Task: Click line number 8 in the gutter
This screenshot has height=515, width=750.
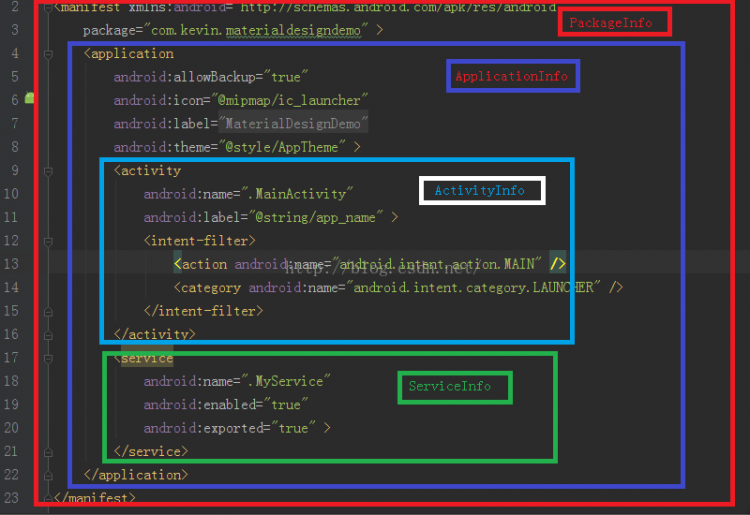Action: coord(15,147)
